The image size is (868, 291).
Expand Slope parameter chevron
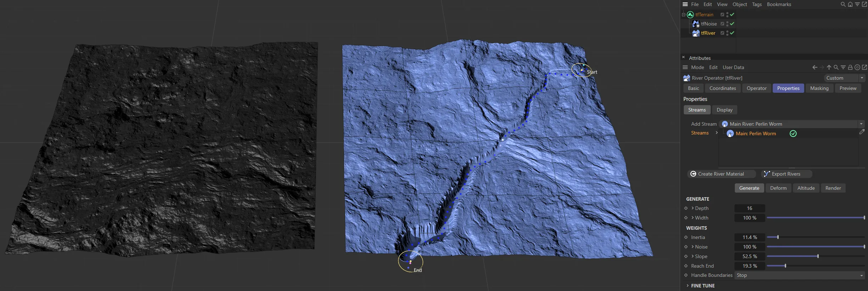693,256
